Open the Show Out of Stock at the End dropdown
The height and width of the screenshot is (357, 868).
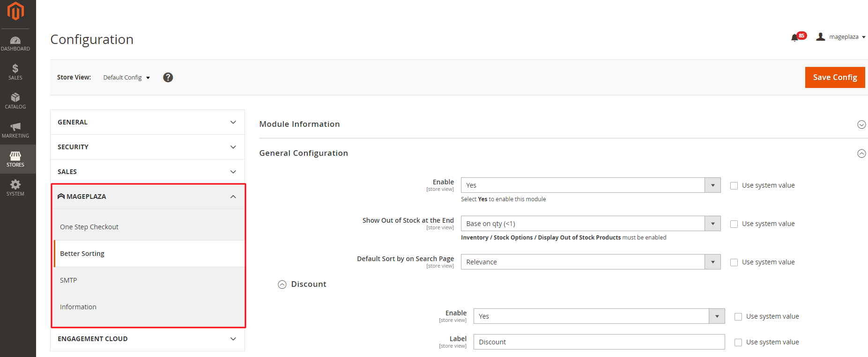point(590,224)
